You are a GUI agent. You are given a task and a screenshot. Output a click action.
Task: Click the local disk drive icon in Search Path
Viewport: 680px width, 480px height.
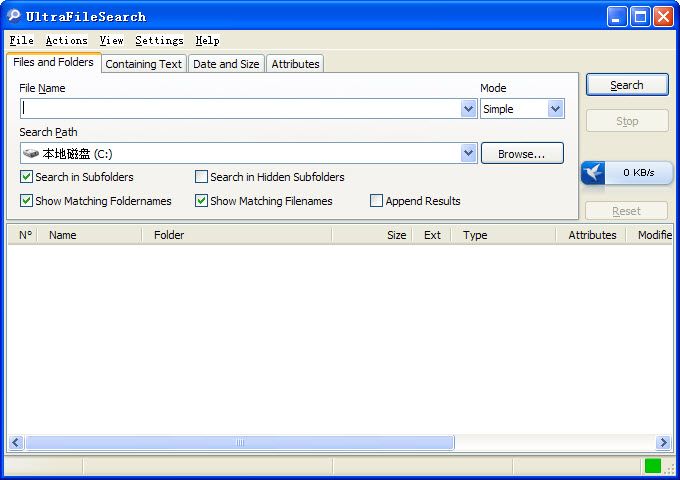[31, 154]
